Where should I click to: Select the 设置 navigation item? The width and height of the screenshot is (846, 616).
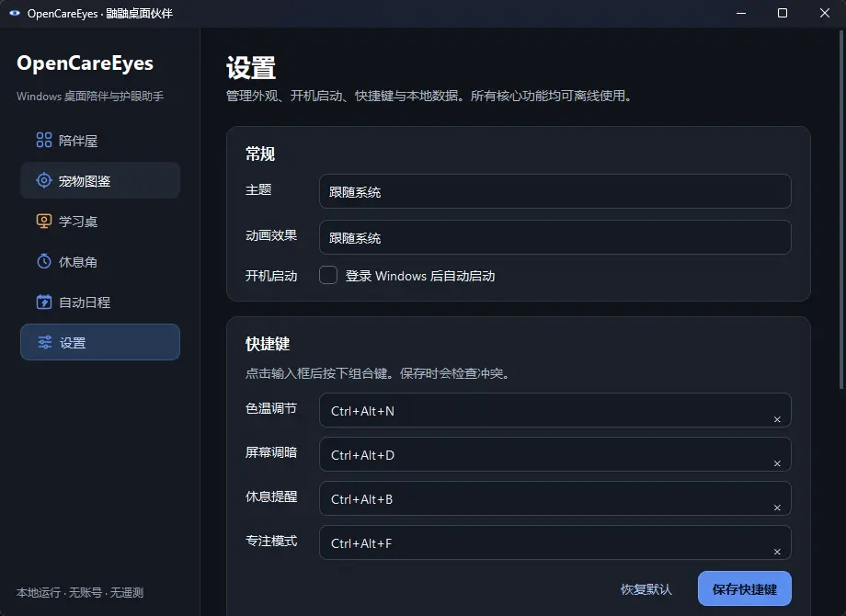(100, 342)
